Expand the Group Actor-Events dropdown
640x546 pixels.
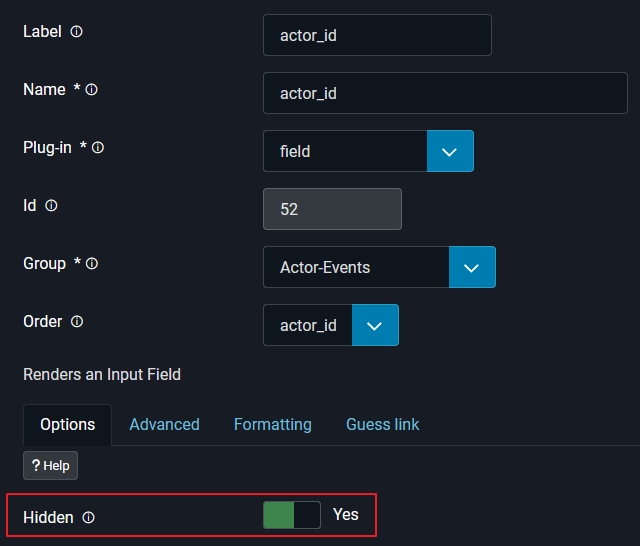pyautogui.click(x=472, y=268)
